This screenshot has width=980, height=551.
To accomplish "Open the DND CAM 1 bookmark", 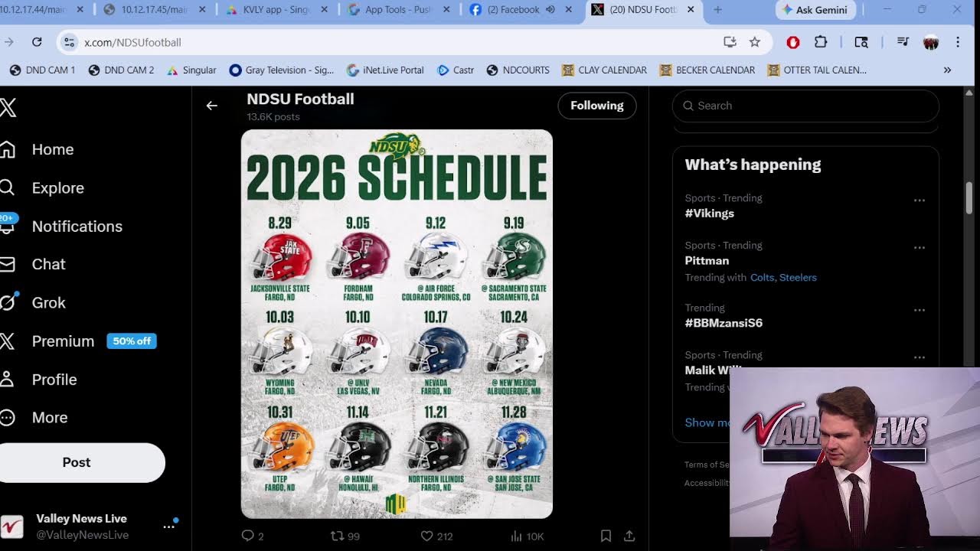I will (42, 70).
